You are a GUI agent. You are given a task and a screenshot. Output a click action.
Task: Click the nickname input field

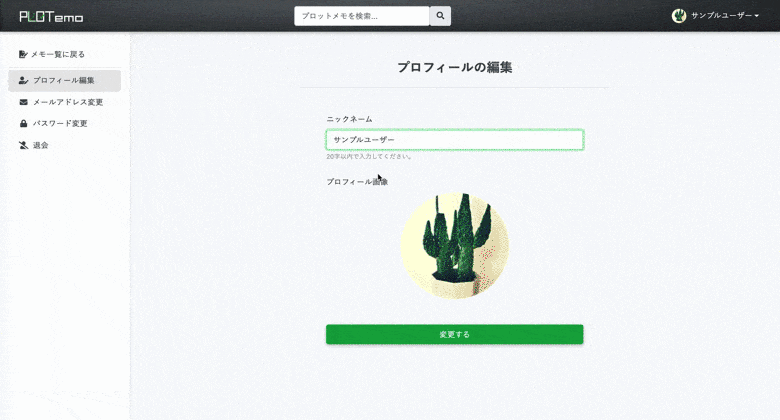pyautogui.click(x=455, y=140)
